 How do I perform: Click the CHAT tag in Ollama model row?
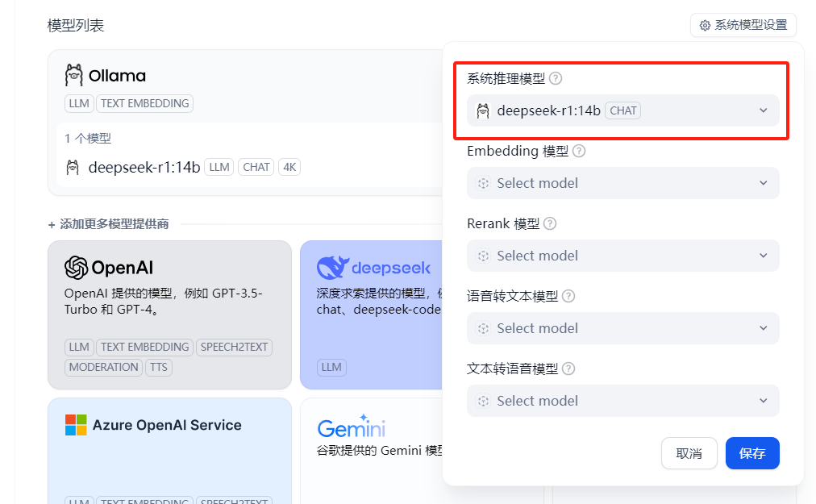point(256,167)
